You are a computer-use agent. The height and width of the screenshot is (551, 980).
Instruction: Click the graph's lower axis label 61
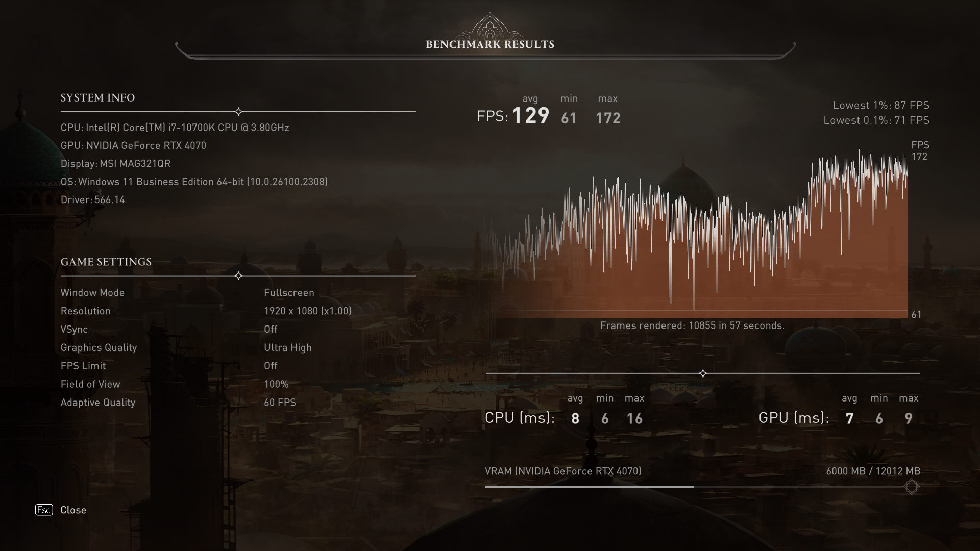point(917,315)
